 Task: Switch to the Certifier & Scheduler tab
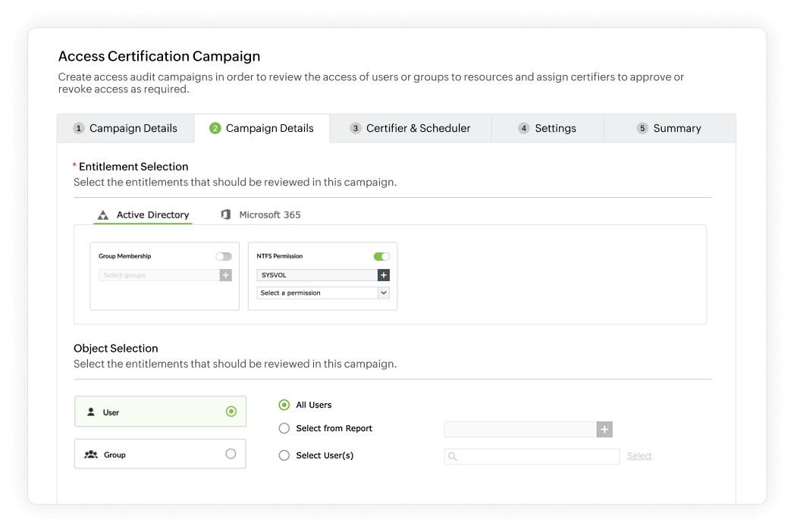410,128
